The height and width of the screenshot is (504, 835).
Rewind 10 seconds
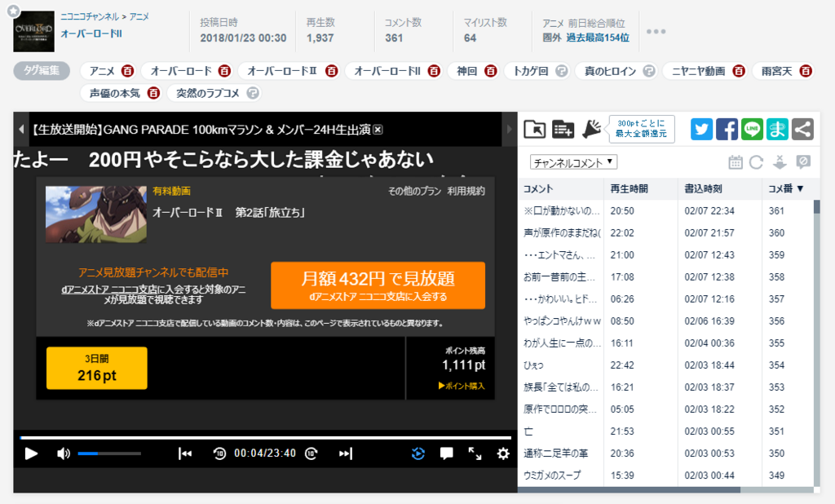click(219, 453)
